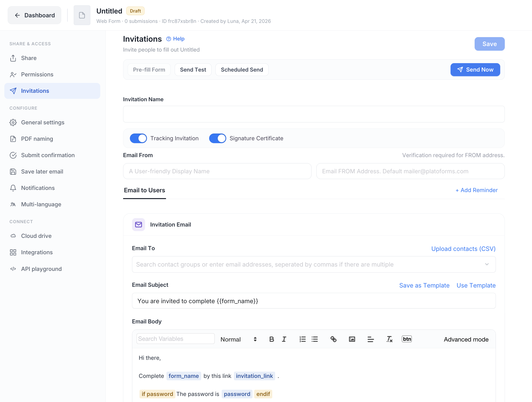Toggle bold formatting in Email Body
532x402 pixels.
pyautogui.click(x=272, y=339)
